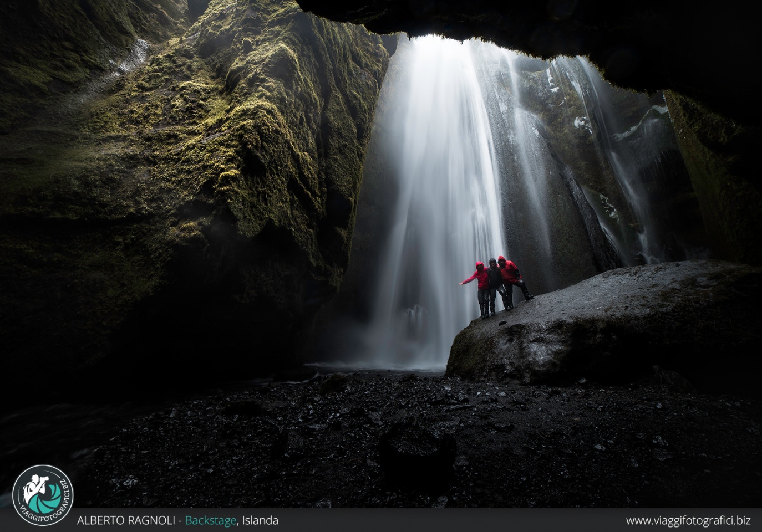Image resolution: width=762 pixels, height=532 pixels.
Task: Click the large central waterfall
Action: [438, 194]
